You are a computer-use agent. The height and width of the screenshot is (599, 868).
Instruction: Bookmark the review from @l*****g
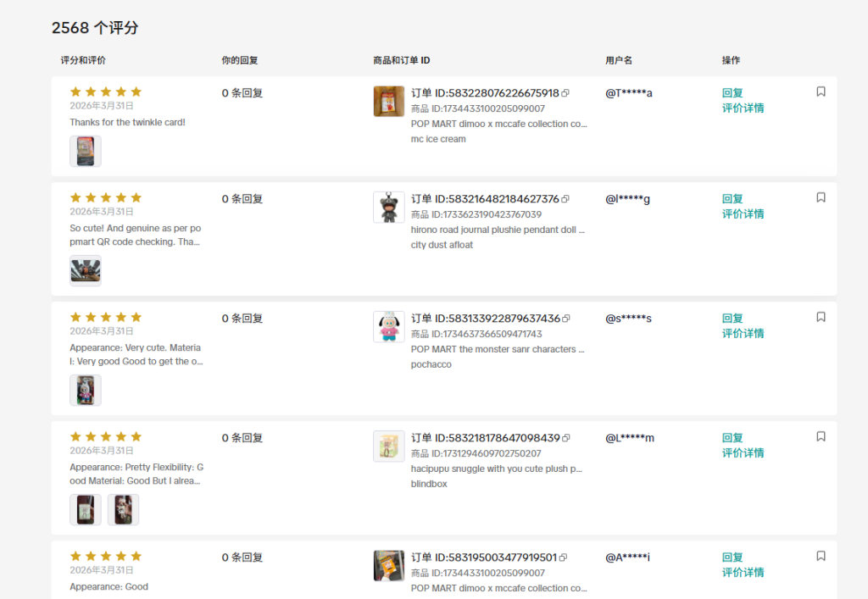[821, 197]
